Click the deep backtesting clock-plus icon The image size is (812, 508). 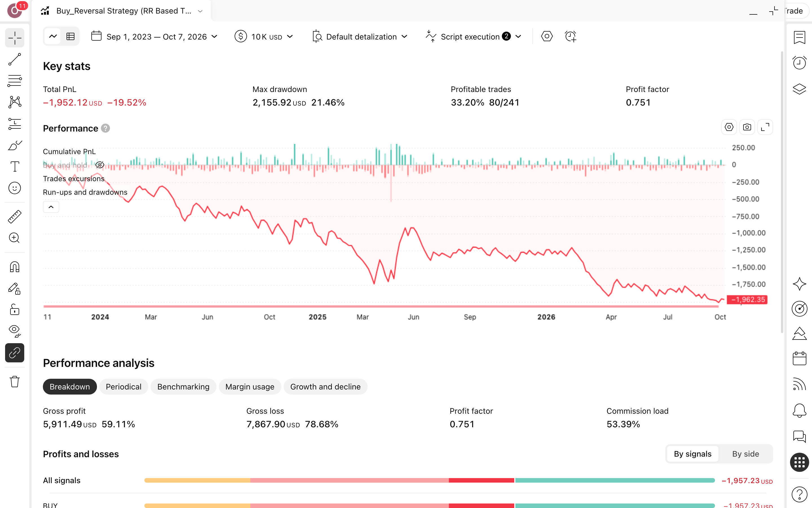[x=570, y=36]
